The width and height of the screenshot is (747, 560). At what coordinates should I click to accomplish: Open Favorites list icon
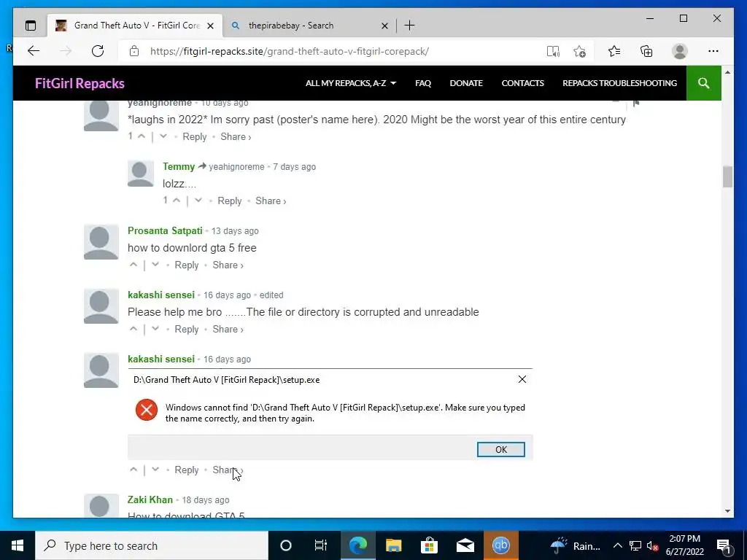click(x=614, y=51)
